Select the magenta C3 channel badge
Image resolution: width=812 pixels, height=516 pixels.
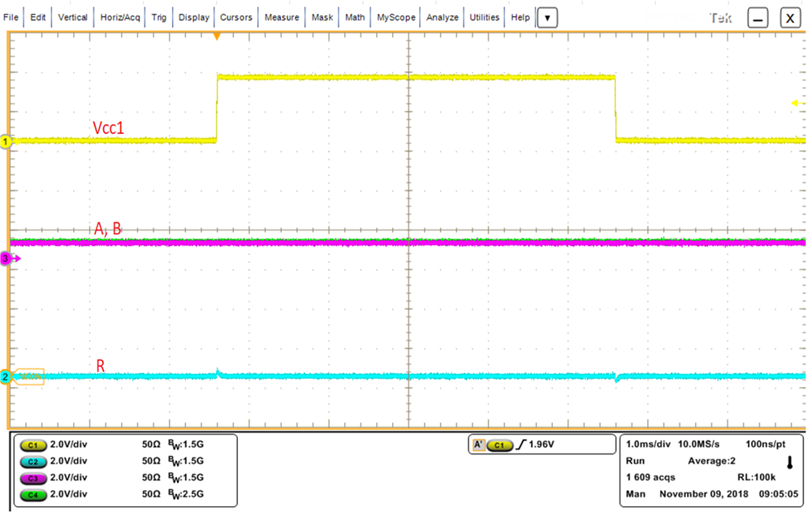coord(32,477)
